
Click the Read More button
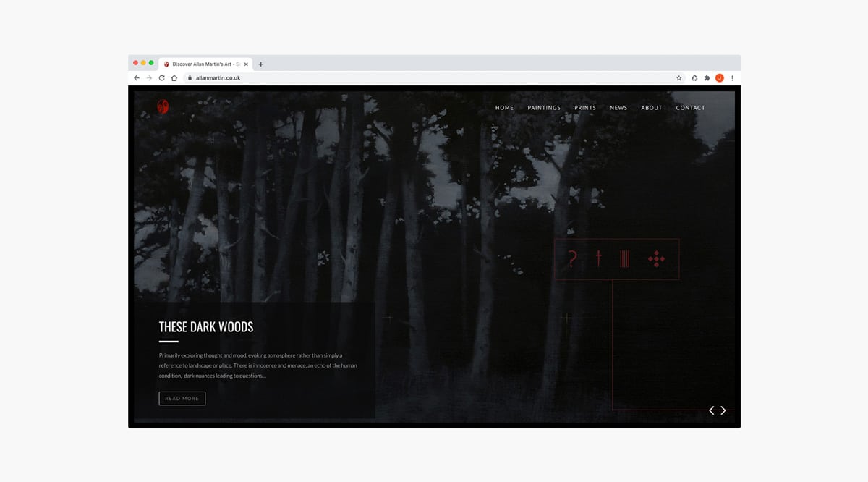(x=182, y=398)
